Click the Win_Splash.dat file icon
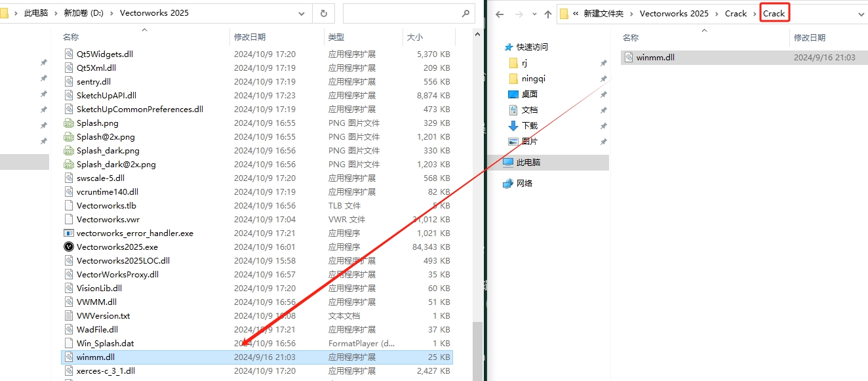Image resolution: width=868 pixels, height=381 pixels. point(69,343)
